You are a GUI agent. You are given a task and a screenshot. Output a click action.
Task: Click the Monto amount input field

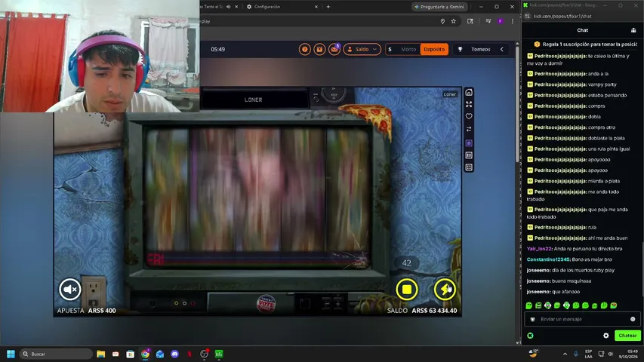[403, 49]
